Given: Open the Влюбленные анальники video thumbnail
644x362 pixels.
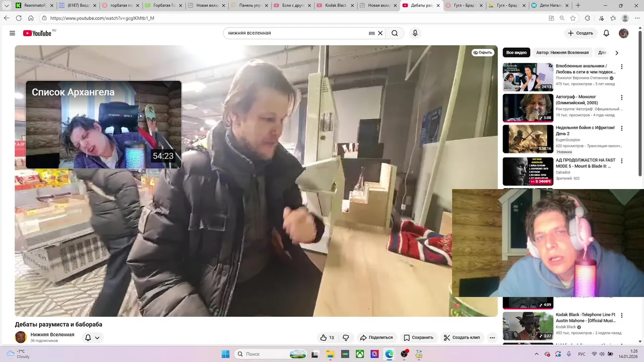Looking at the screenshot, I should [x=528, y=76].
